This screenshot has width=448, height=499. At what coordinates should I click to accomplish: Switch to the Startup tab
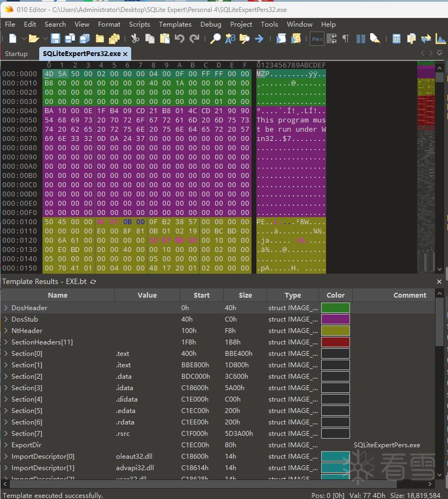16,54
